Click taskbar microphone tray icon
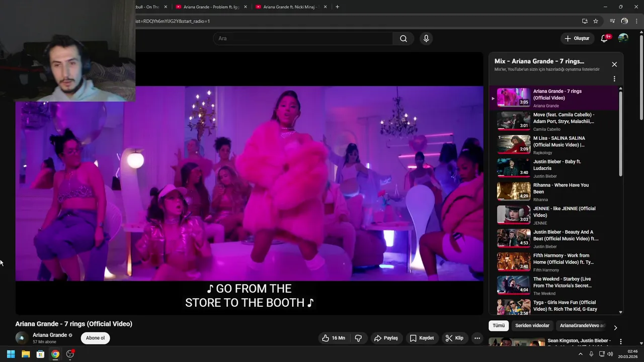 [x=591, y=354]
